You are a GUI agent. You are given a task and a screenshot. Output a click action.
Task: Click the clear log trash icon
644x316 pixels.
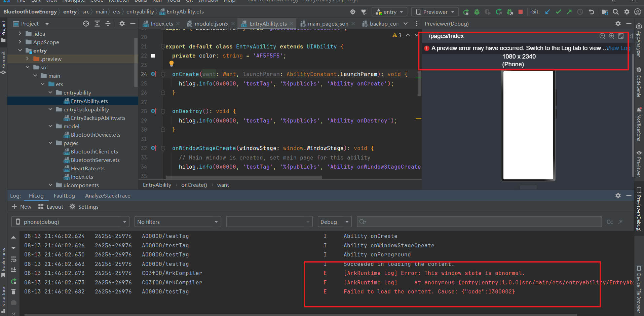pos(13,291)
